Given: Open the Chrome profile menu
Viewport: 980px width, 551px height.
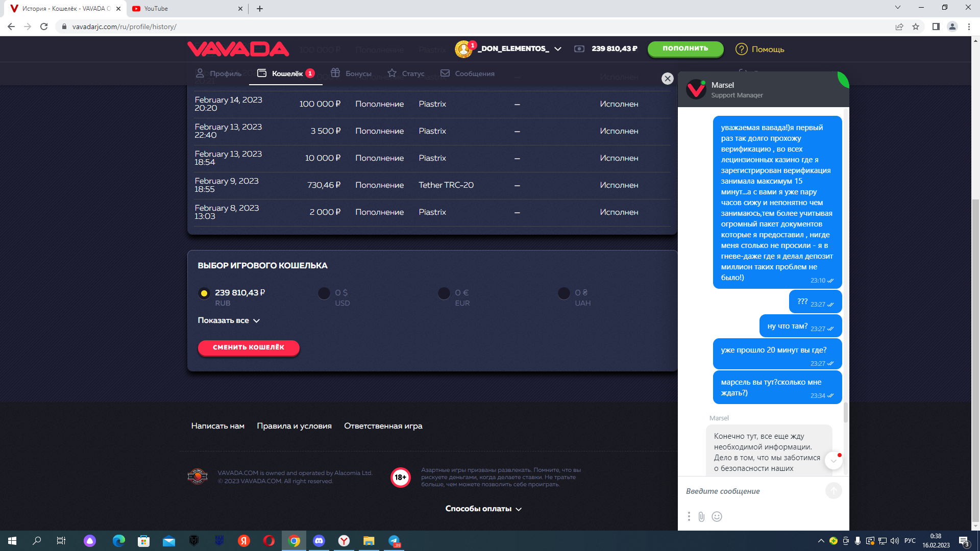Looking at the screenshot, I should [x=952, y=27].
